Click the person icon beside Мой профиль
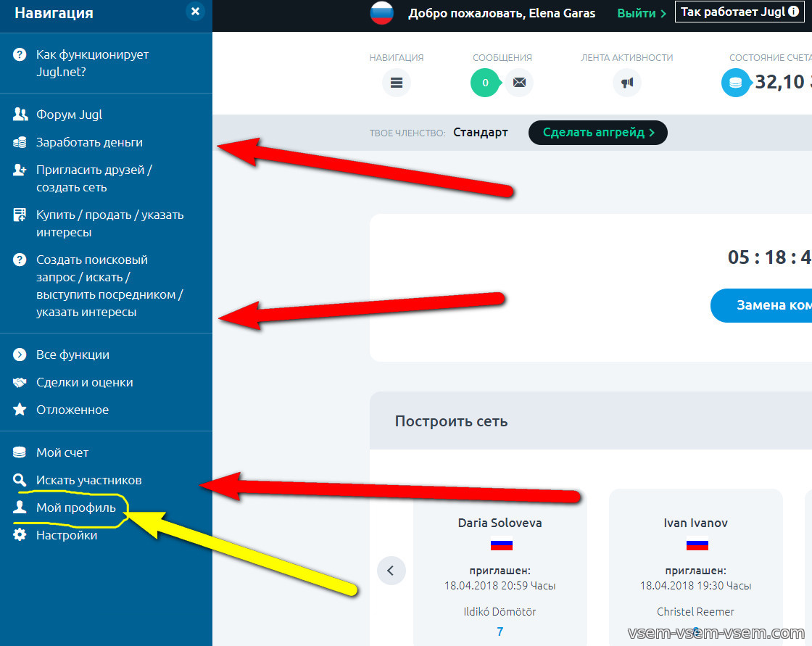 click(x=20, y=508)
